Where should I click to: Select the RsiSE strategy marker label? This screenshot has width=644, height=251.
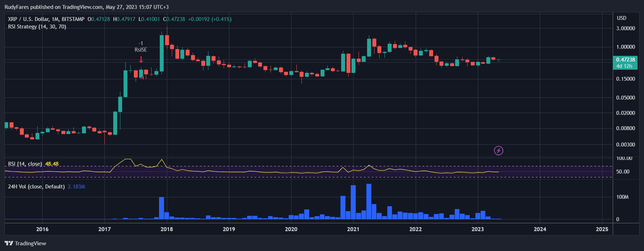point(141,50)
